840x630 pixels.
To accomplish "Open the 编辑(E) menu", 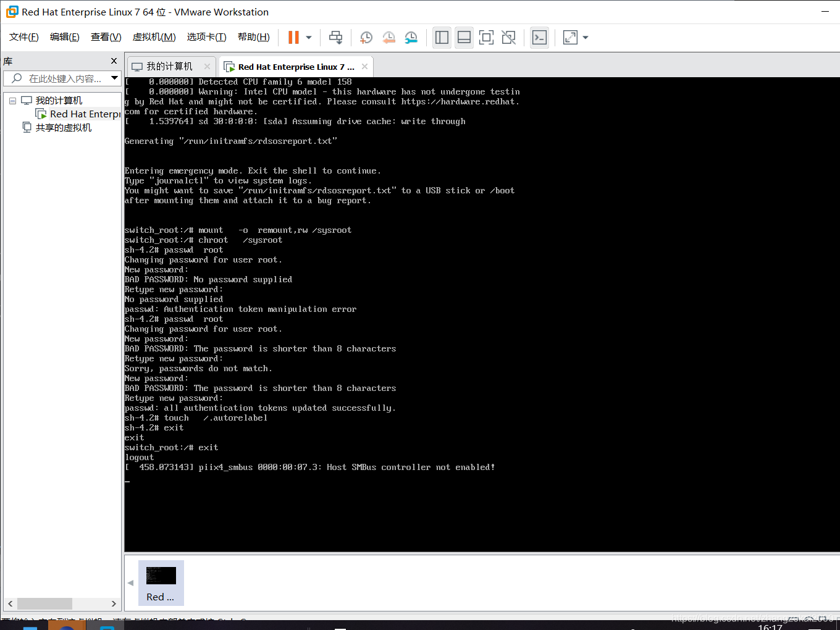I will pyautogui.click(x=65, y=37).
